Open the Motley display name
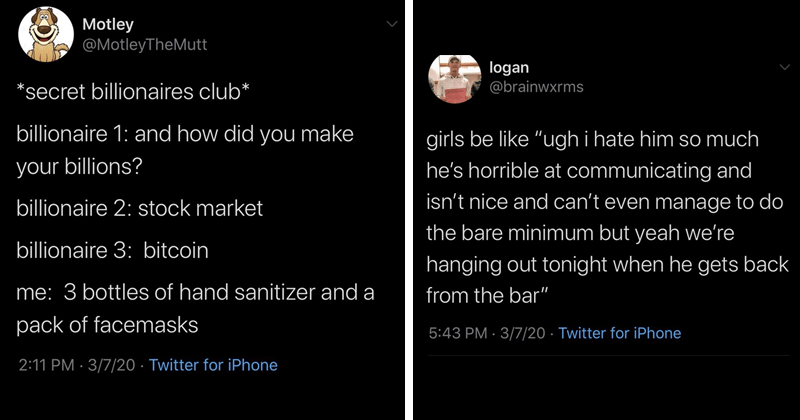The width and height of the screenshot is (800, 420). point(108,24)
